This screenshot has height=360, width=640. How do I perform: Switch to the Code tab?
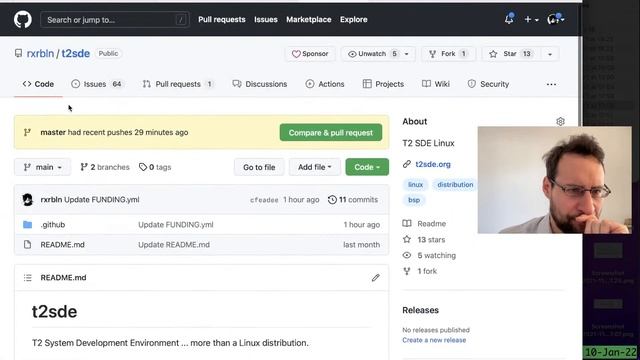[x=38, y=84]
